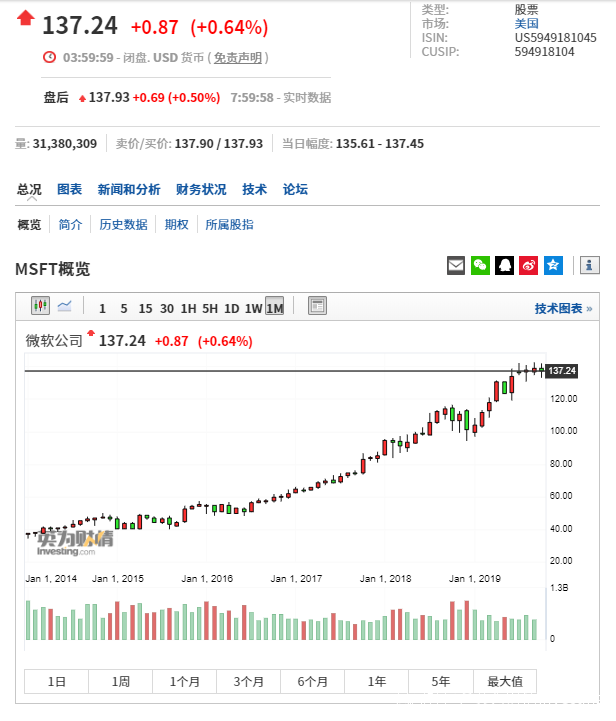This screenshot has width=616, height=721.
Task: Select the 5H interval
Action: click(210, 309)
